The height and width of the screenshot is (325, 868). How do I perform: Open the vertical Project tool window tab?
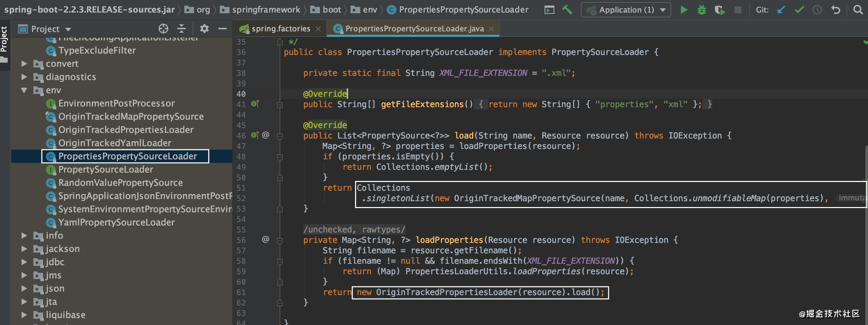(x=4, y=45)
